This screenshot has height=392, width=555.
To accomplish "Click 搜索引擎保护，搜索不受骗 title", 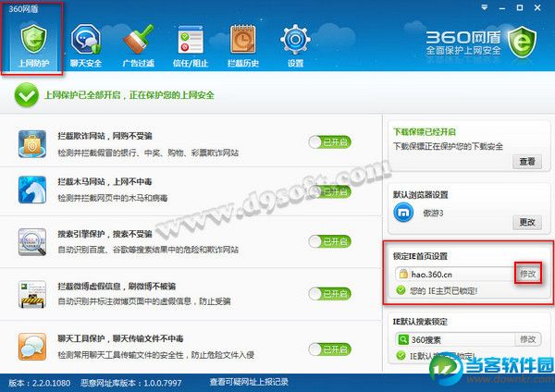I will click(105, 234).
